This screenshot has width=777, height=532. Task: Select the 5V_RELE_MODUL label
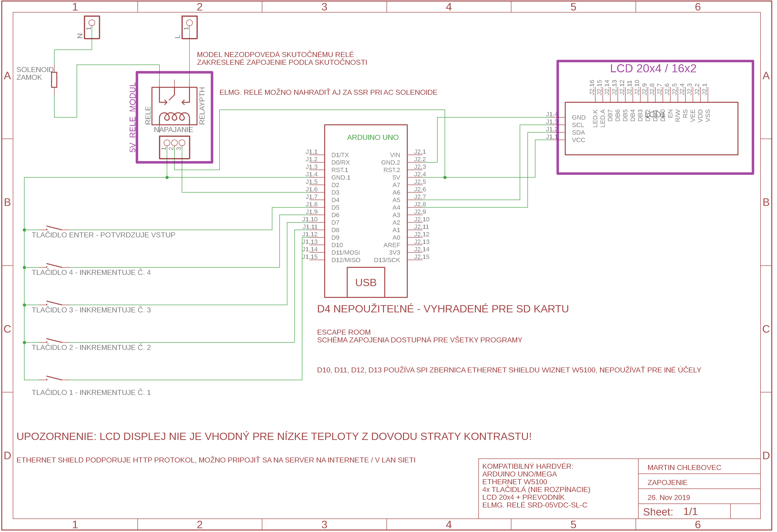pos(133,118)
